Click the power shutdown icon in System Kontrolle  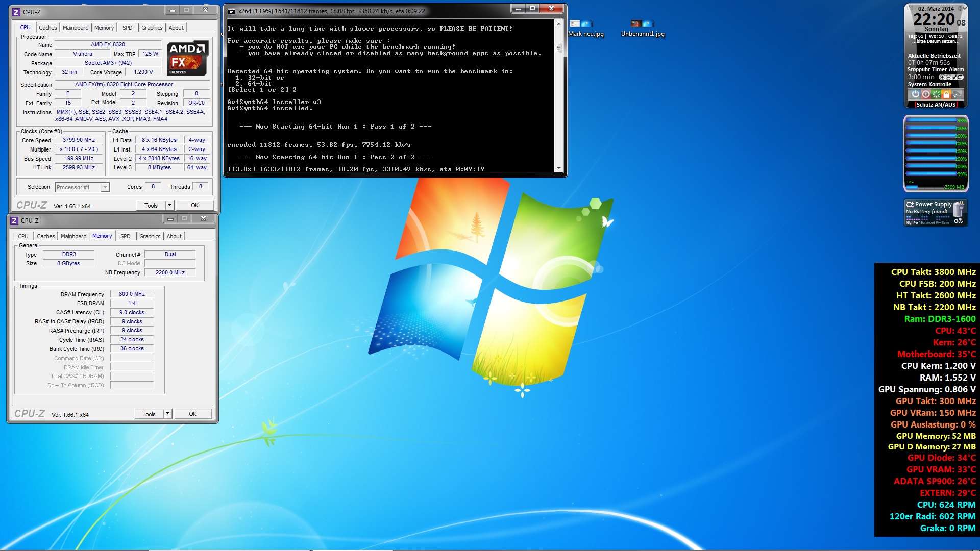point(915,94)
